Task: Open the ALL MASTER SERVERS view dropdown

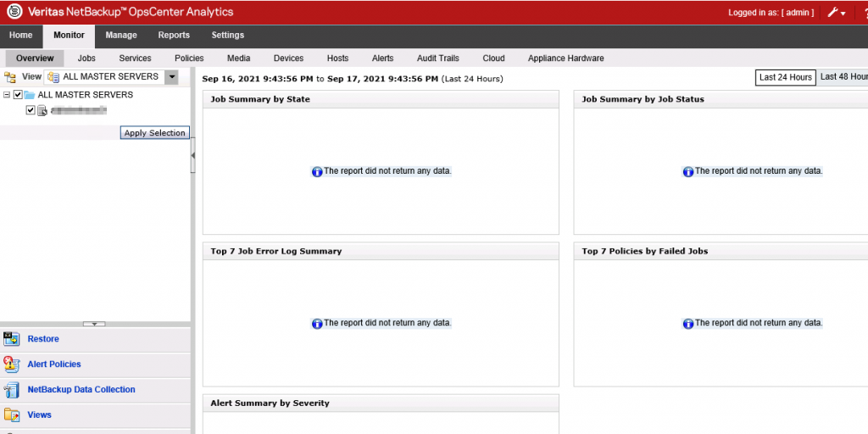Action: pos(172,77)
